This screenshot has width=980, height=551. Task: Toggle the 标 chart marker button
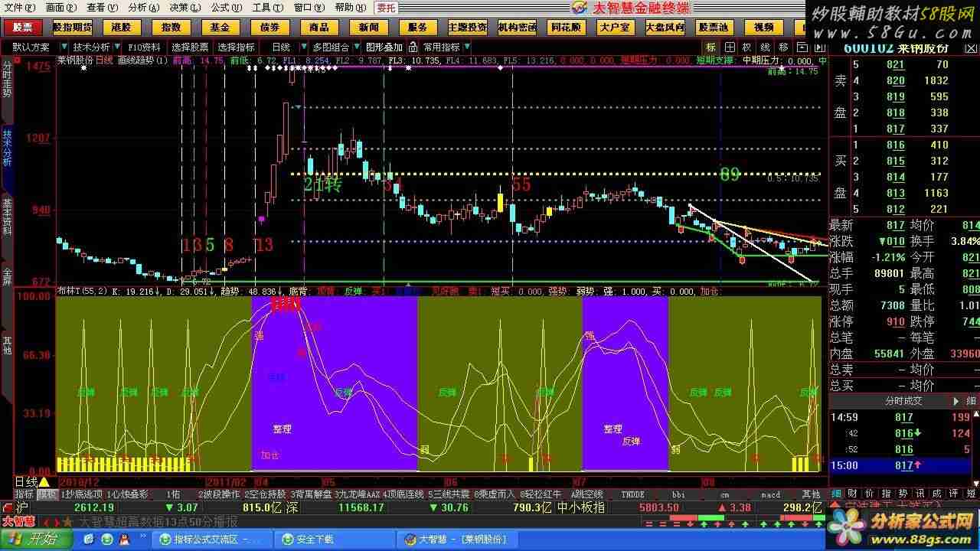[711, 47]
